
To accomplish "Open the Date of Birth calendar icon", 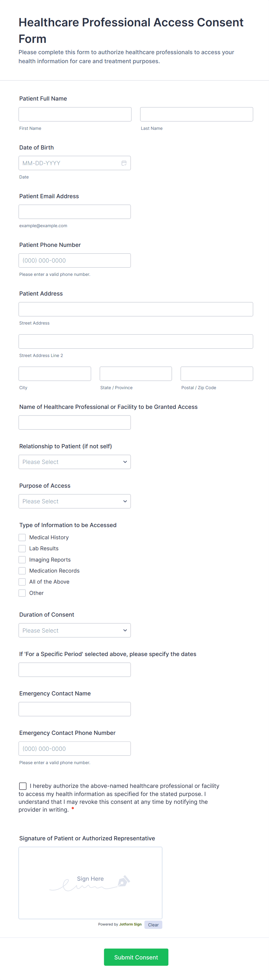I will click(124, 163).
